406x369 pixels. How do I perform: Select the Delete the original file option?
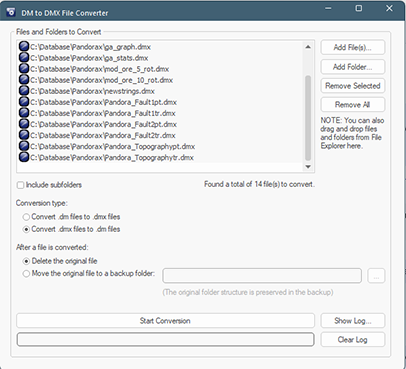[26, 261]
